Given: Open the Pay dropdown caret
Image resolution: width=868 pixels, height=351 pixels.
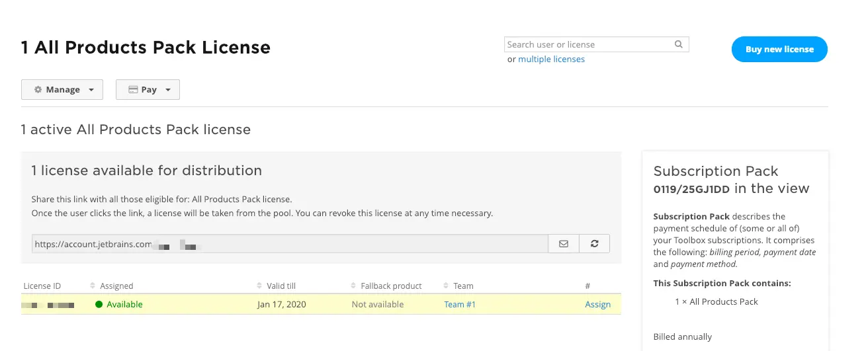Looking at the screenshot, I should tap(168, 90).
